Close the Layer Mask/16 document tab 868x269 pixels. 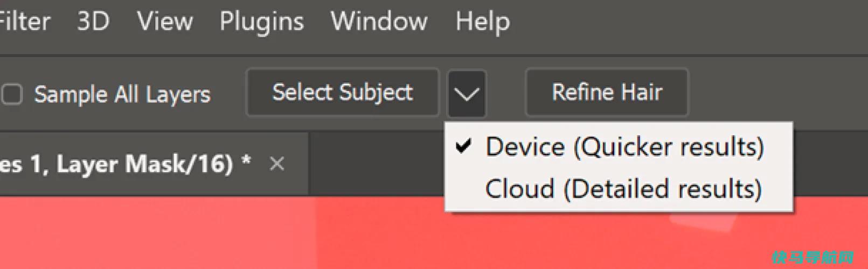pyautogui.click(x=277, y=164)
